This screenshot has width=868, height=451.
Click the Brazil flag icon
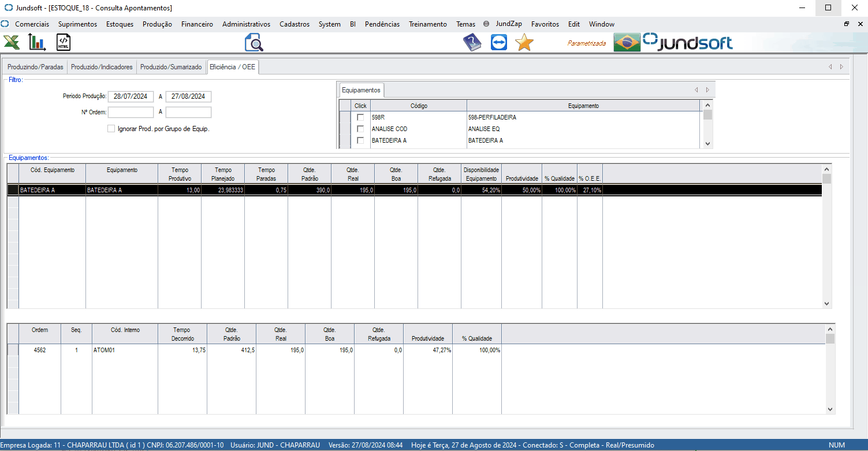click(627, 42)
